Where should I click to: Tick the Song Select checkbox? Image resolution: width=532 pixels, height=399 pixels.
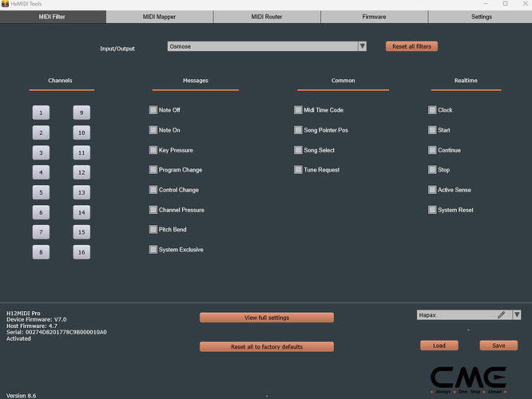coord(298,150)
